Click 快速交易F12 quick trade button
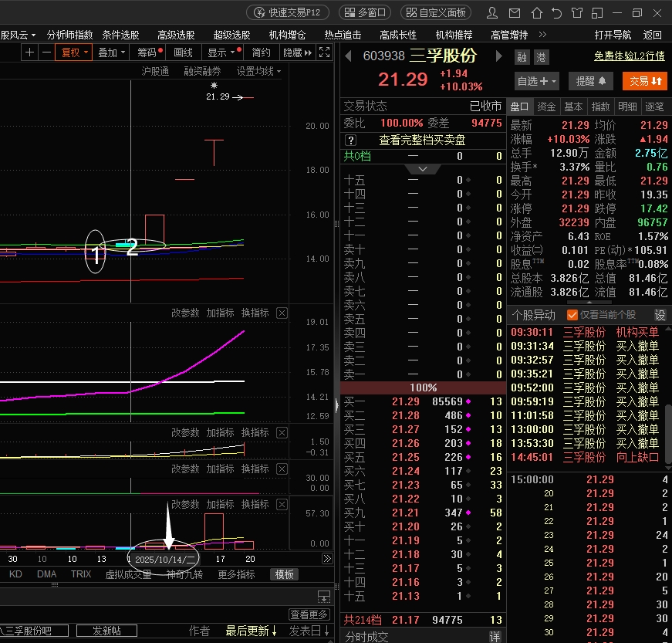This screenshot has width=672, height=643. 288,12
